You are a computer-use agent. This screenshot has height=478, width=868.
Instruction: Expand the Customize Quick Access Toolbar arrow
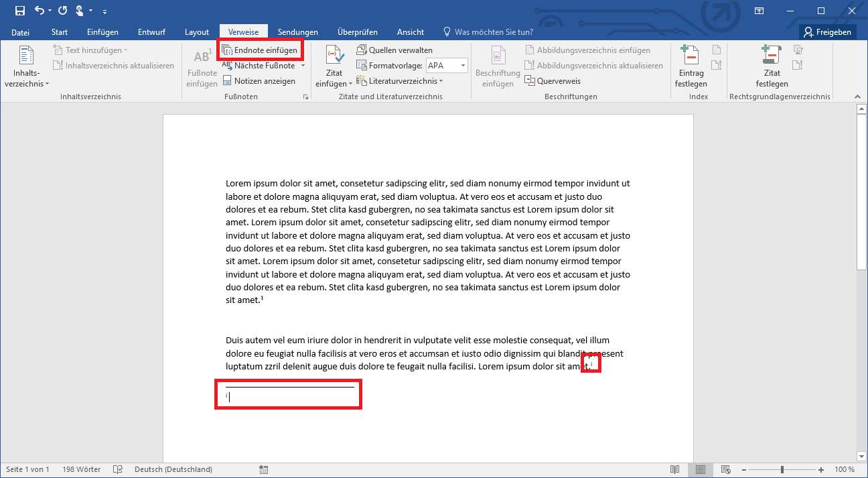click(105, 11)
